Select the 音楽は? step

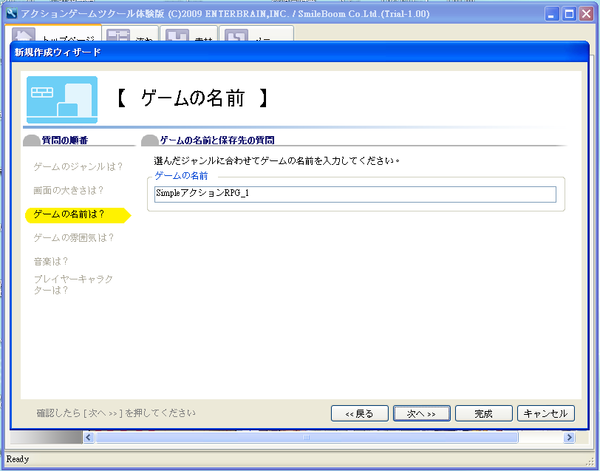[x=51, y=261]
